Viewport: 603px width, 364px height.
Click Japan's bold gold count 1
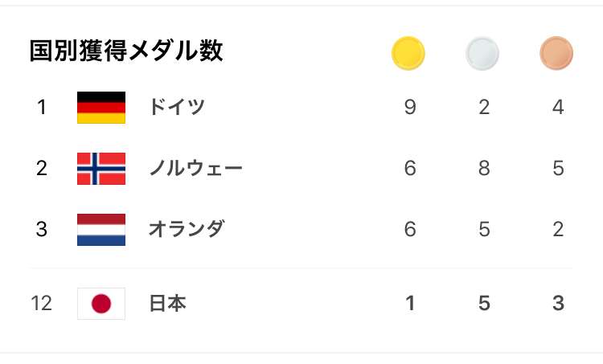coord(410,303)
